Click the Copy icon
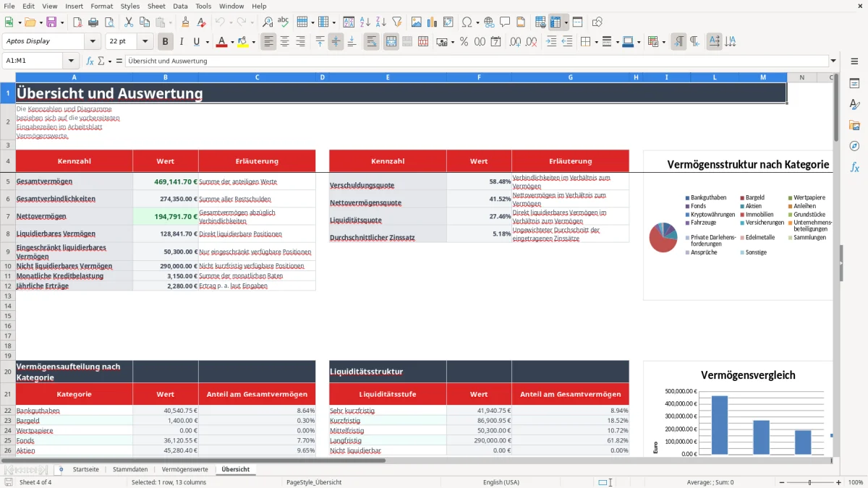 [x=144, y=22]
